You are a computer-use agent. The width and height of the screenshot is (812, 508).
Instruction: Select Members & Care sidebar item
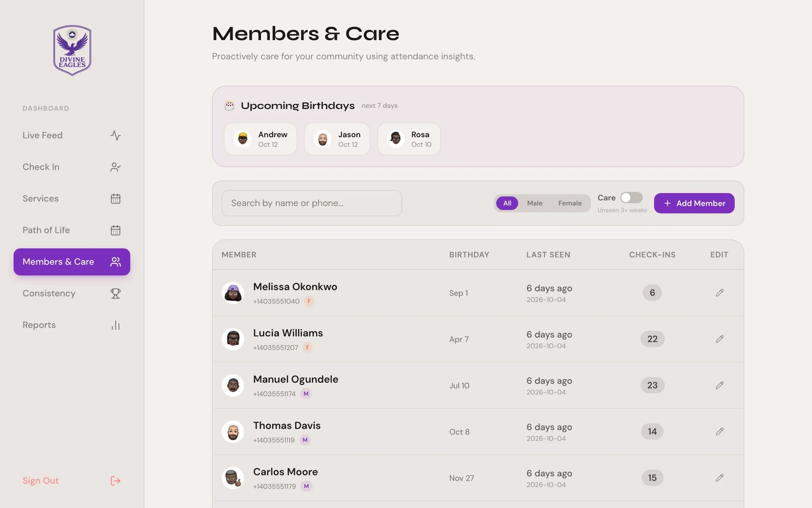tap(72, 262)
